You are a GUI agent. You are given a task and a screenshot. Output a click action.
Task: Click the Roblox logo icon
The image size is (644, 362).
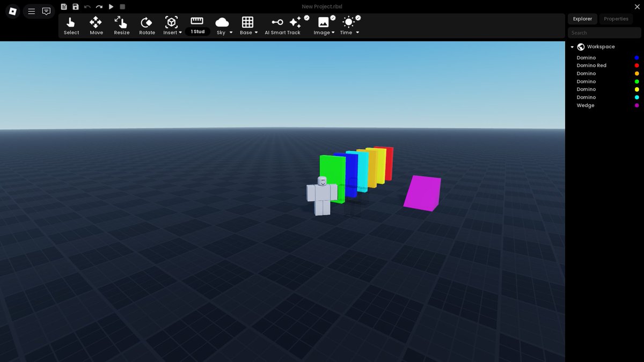[x=13, y=11]
